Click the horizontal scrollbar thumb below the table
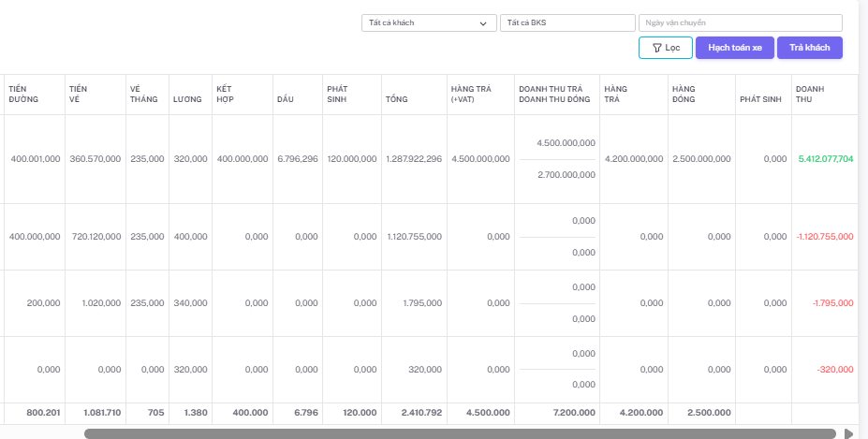This screenshot has height=439, width=868. click(459, 433)
